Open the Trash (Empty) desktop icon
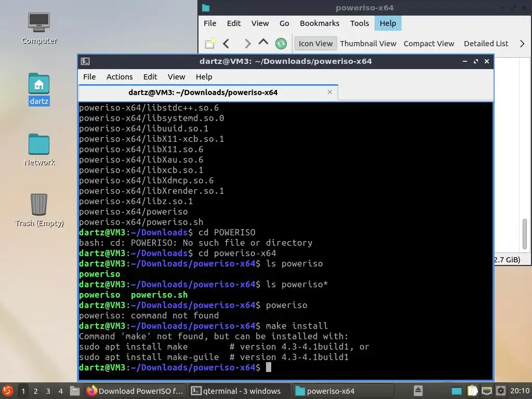 point(39,210)
